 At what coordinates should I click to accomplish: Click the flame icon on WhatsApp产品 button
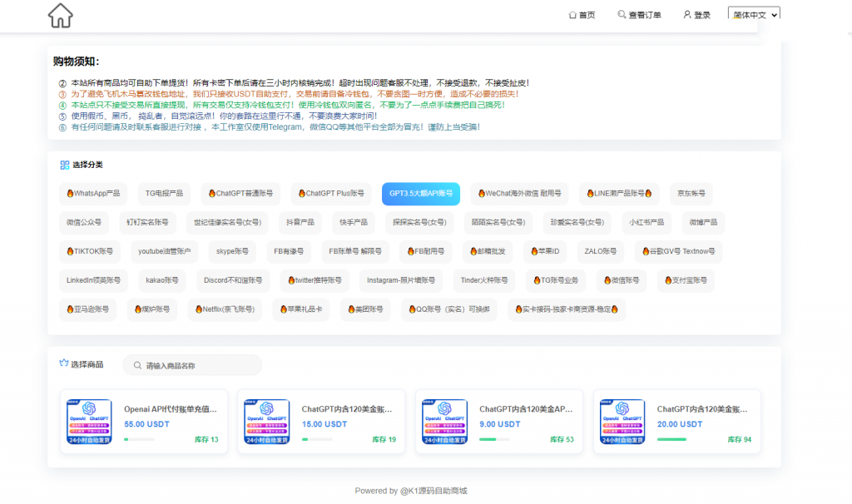(71, 193)
